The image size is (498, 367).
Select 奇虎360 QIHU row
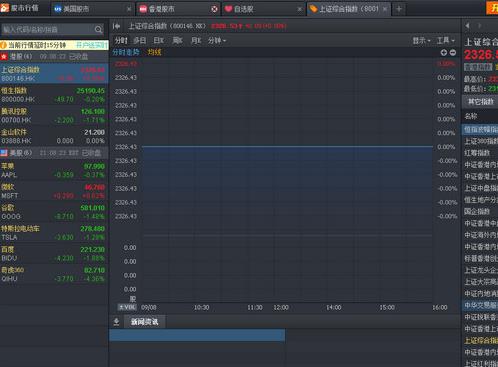(54, 274)
